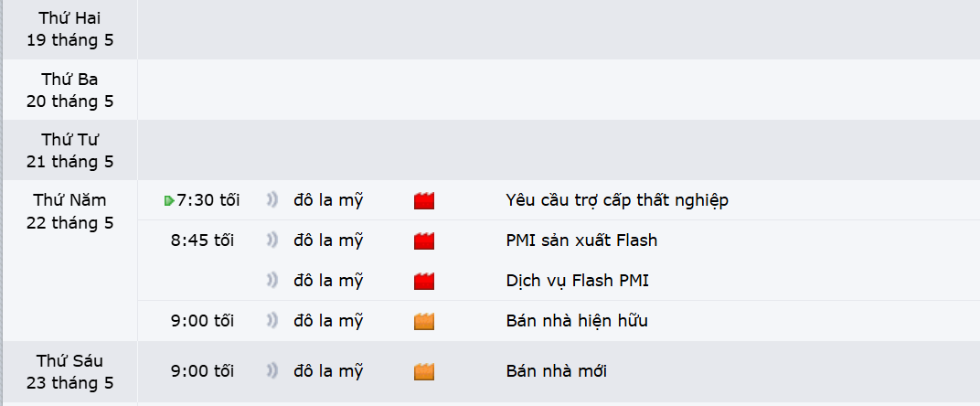Click the speaker icon in PMI sản xuất Flash row
This screenshot has width=980, height=406.
[272, 240]
